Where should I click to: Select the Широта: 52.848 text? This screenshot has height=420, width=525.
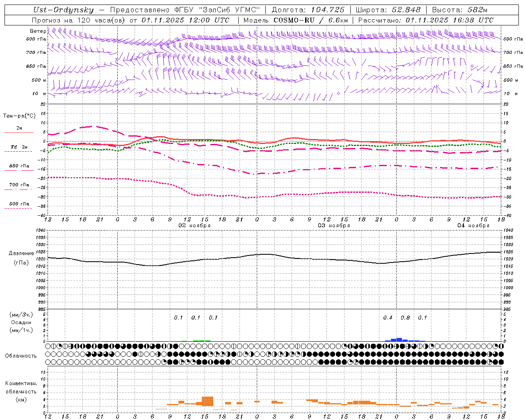[x=388, y=10]
